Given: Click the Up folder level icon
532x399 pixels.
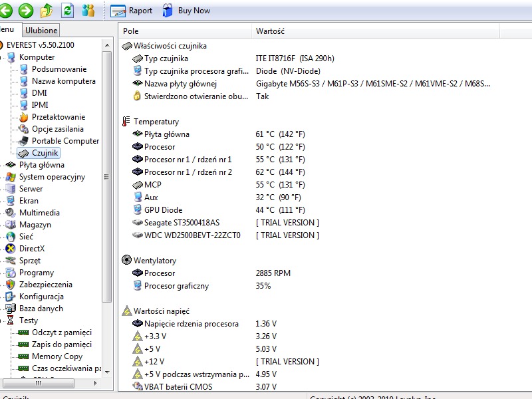Looking at the screenshot, I should click(47, 10).
